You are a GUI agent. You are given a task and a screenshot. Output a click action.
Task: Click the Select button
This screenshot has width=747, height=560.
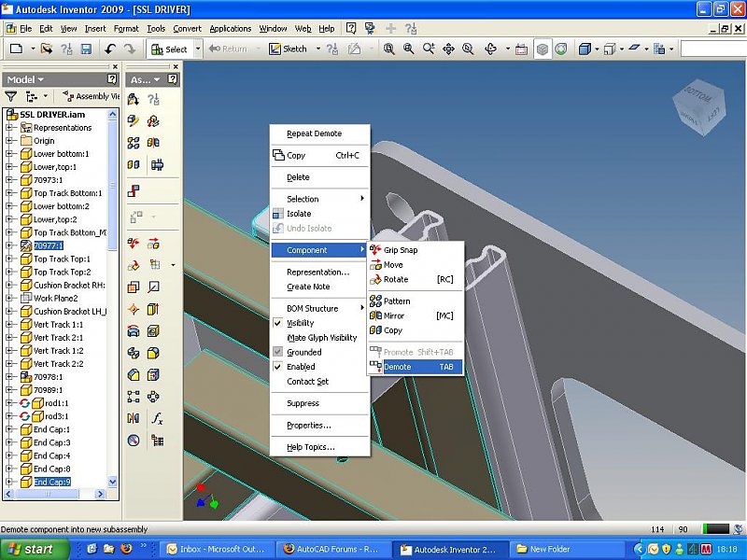coord(169,49)
